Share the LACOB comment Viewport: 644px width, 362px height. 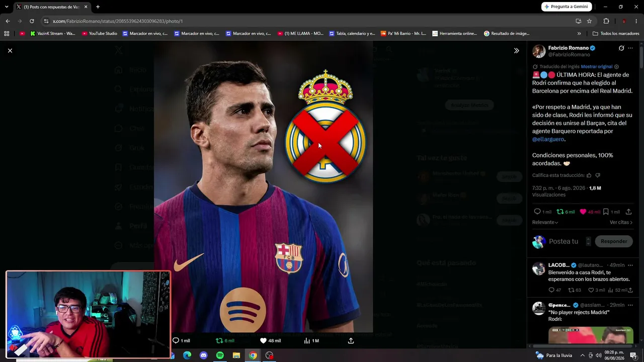tap(630, 290)
